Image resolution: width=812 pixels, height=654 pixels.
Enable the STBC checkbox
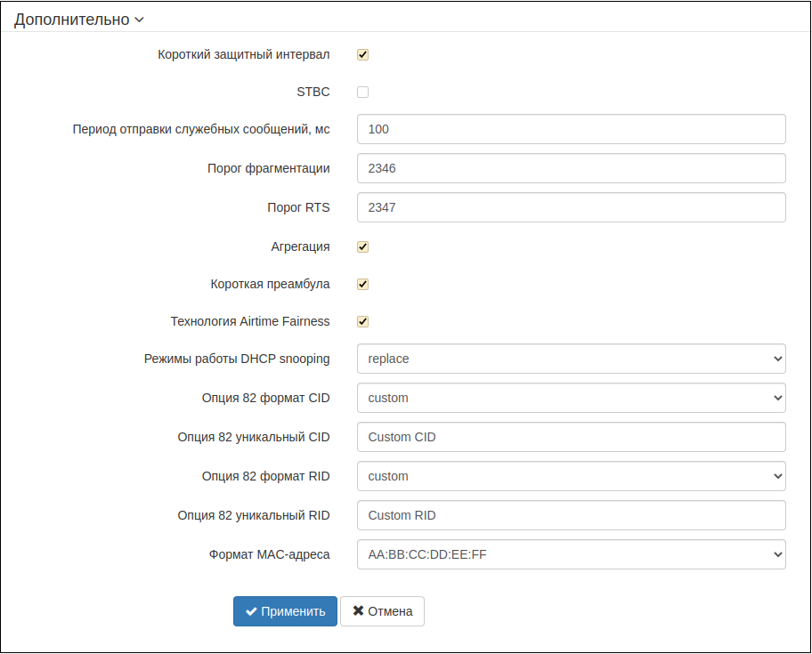coord(363,92)
